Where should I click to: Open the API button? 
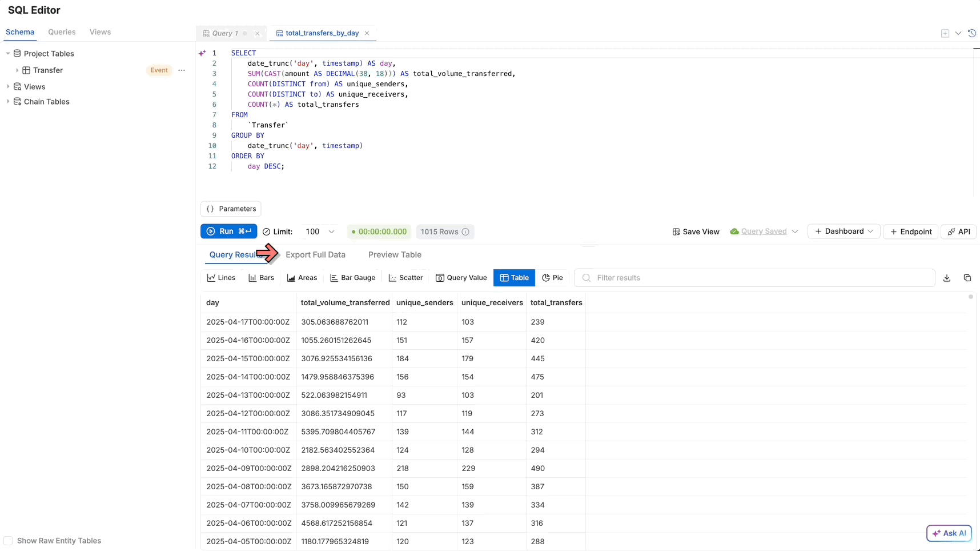tap(959, 231)
